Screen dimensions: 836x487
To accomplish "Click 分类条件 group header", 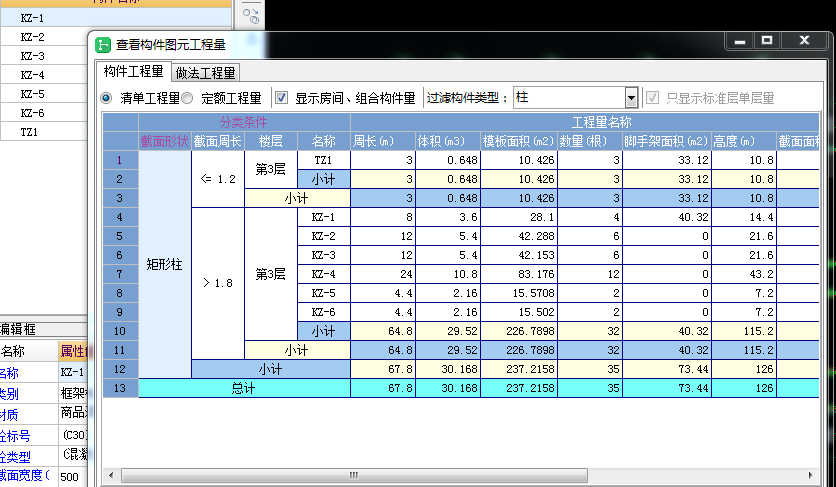I will [x=244, y=122].
